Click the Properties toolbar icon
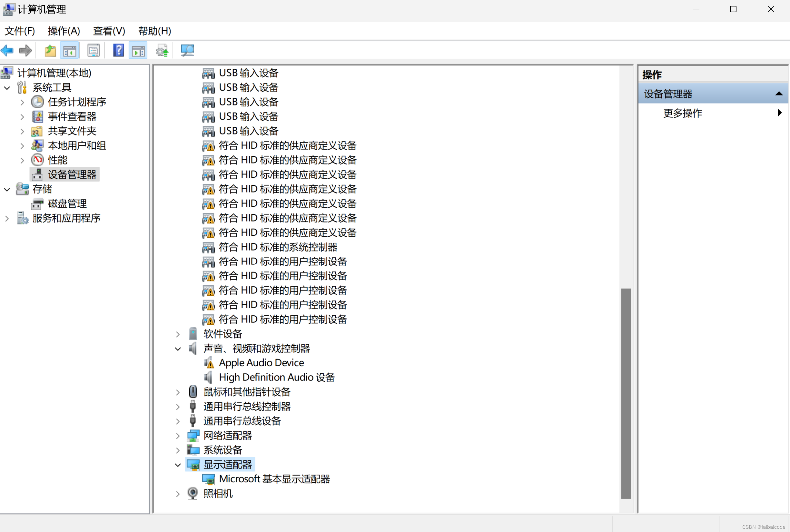The width and height of the screenshot is (790, 532). pyautogui.click(x=93, y=51)
